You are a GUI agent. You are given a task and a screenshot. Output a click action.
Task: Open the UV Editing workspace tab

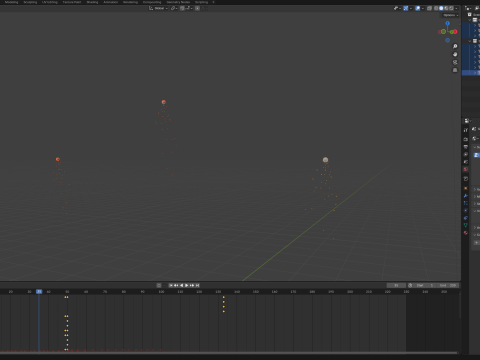tap(50, 2)
